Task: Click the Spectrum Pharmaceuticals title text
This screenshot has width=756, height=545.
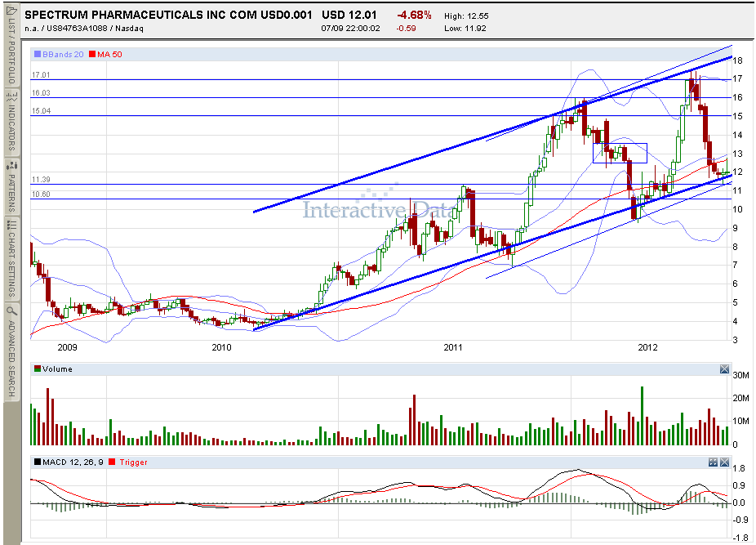Action: [x=168, y=15]
